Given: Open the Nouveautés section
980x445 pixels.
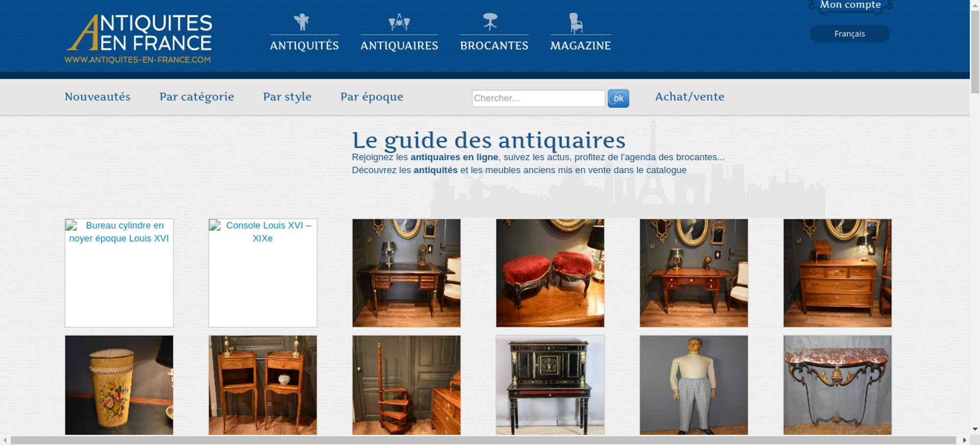Looking at the screenshot, I should click(x=98, y=97).
